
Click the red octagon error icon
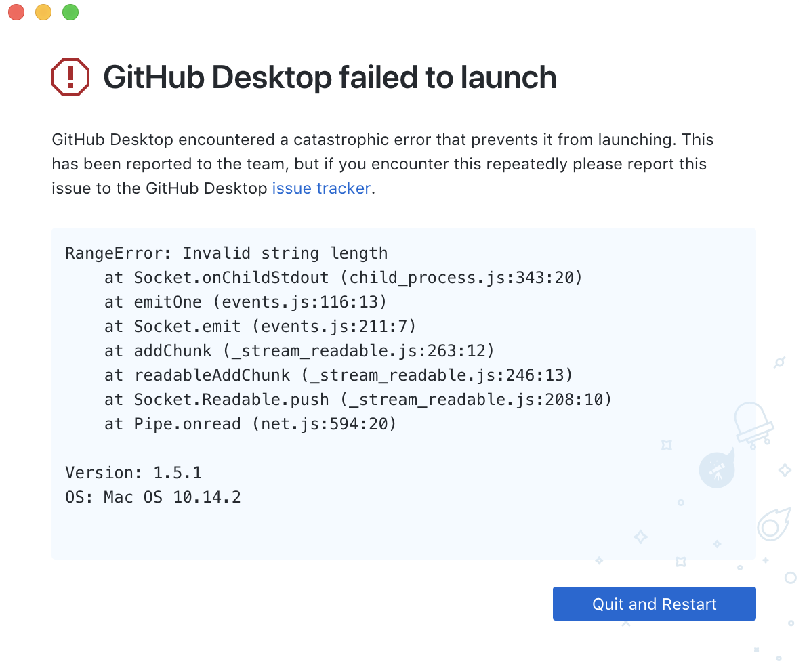[x=69, y=77]
